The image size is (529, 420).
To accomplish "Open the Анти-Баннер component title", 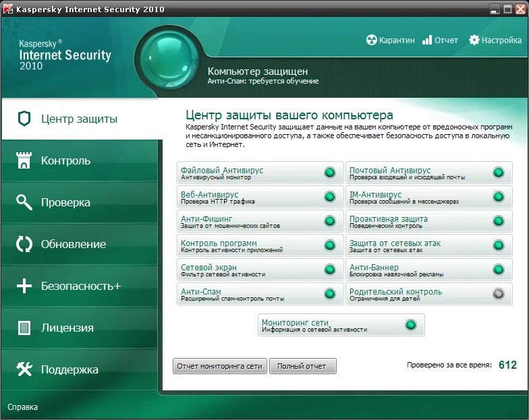I will [x=374, y=267].
